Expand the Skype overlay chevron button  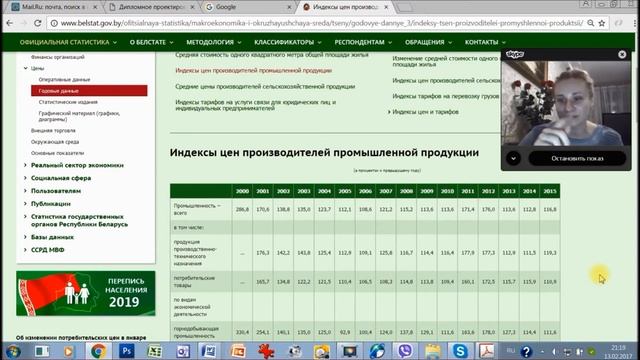(x=513, y=158)
